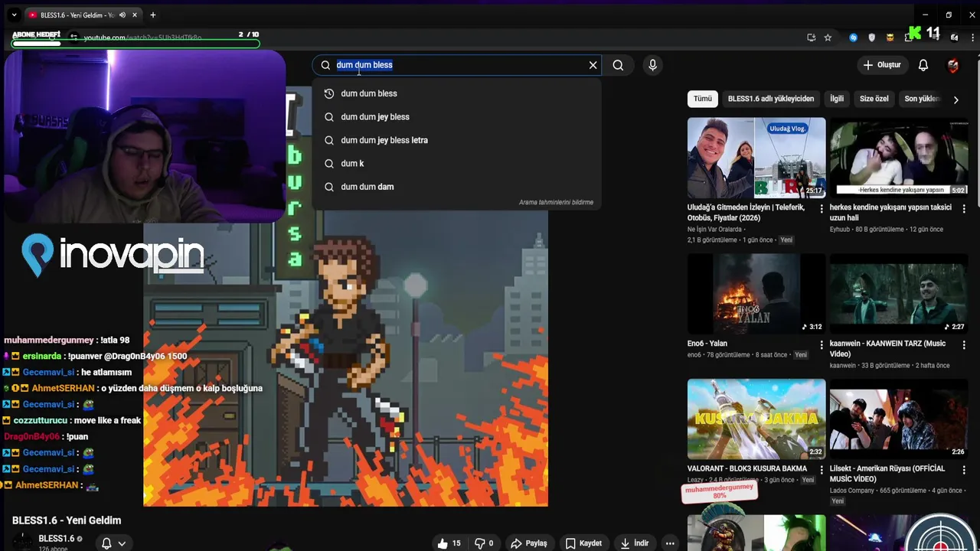Image resolution: width=980 pixels, height=551 pixels.
Task: Select 'BLESS1.6 adlı yükleyiciden' chip
Action: [771, 99]
